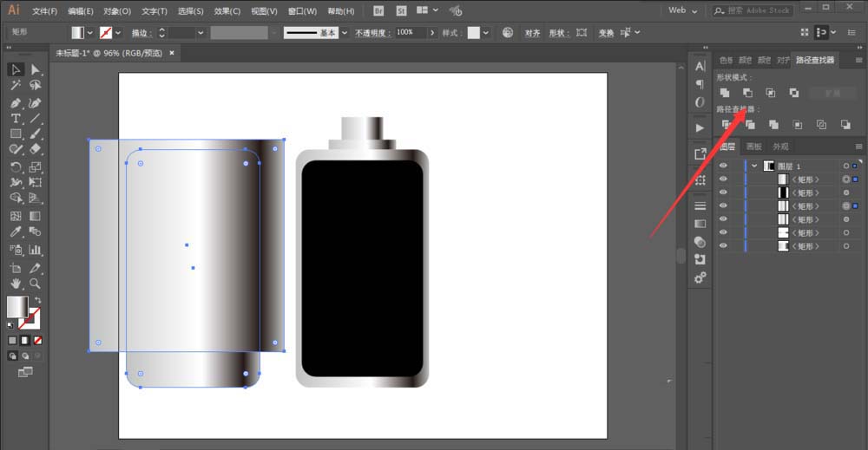Hide 图层 1 layer via eye icon

[723, 166]
